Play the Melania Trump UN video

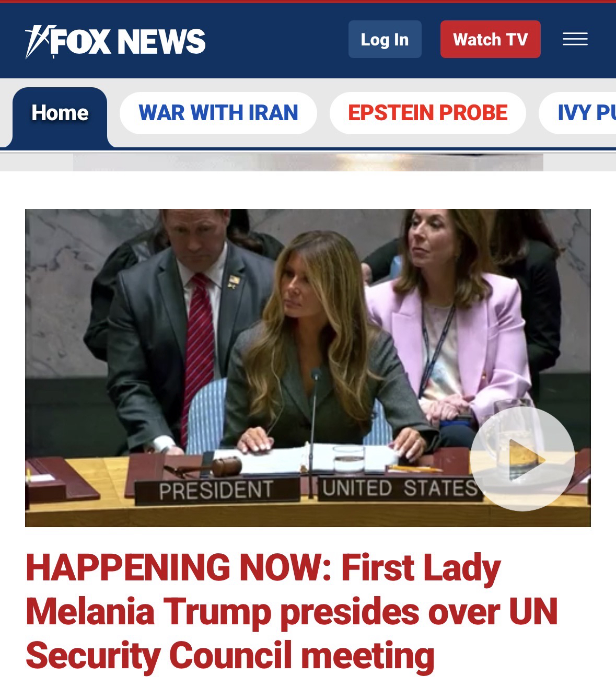pyautogui.click(x=522, y=459)
